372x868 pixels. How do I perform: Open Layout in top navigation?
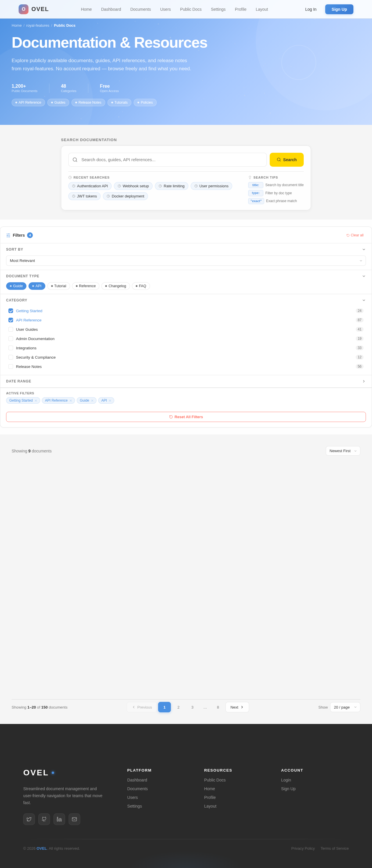262,9
